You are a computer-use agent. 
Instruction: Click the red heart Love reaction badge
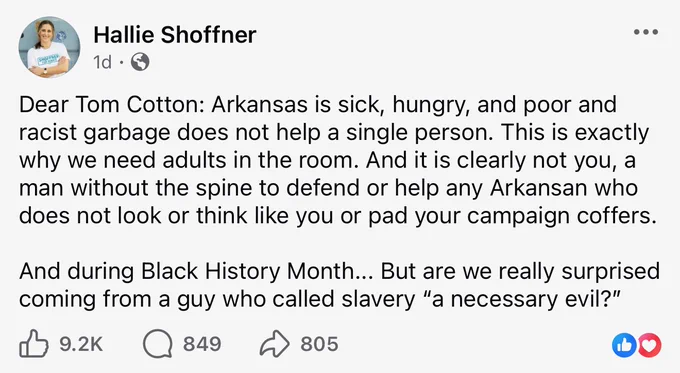[x=649, y=345]
